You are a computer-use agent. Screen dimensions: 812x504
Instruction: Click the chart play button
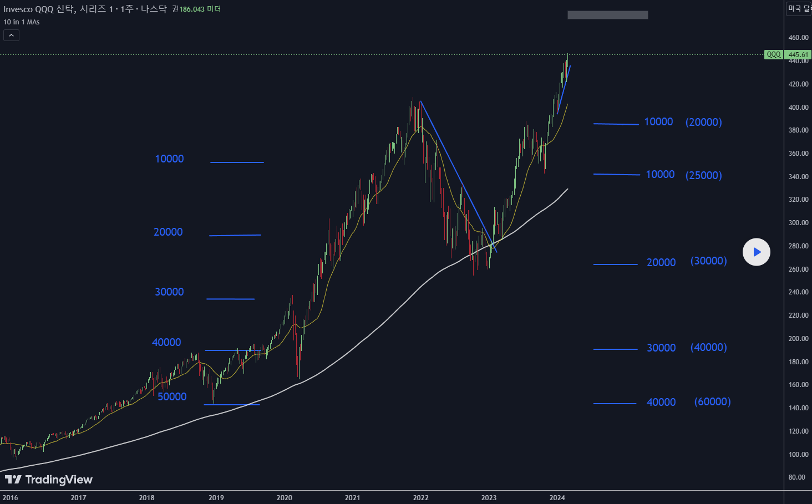(x=757, y=252)
